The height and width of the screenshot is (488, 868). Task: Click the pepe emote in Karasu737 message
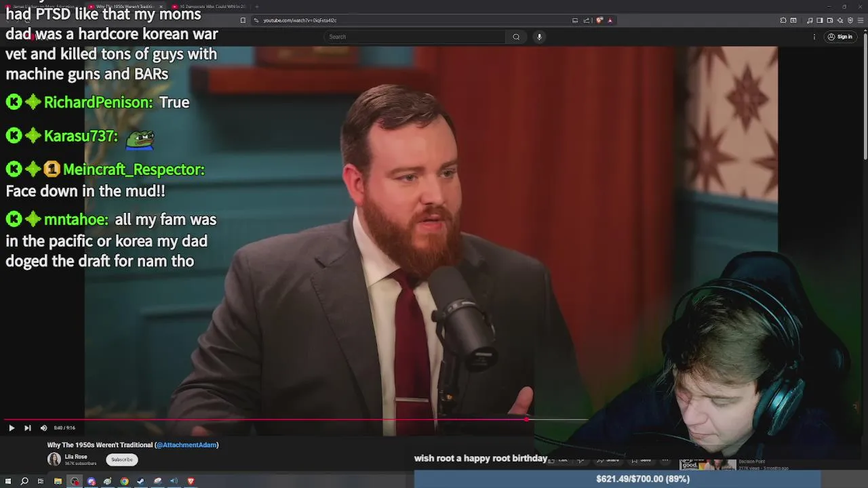(x=140, y=139)
